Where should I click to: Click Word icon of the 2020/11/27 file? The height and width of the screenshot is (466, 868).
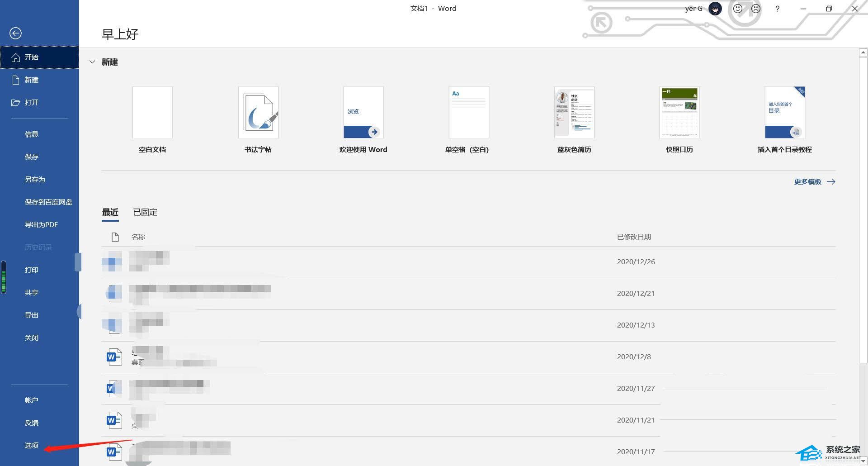pos(114,389)
